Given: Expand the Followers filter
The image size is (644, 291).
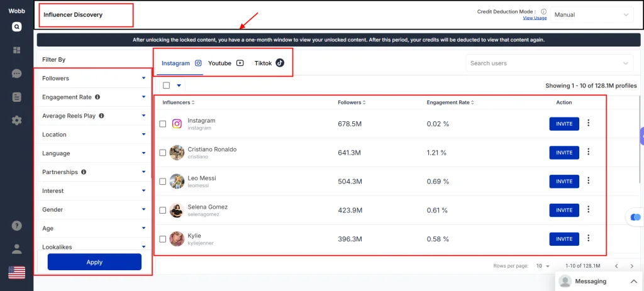Looking at the screenshot, I should click(x=93, y=79).
